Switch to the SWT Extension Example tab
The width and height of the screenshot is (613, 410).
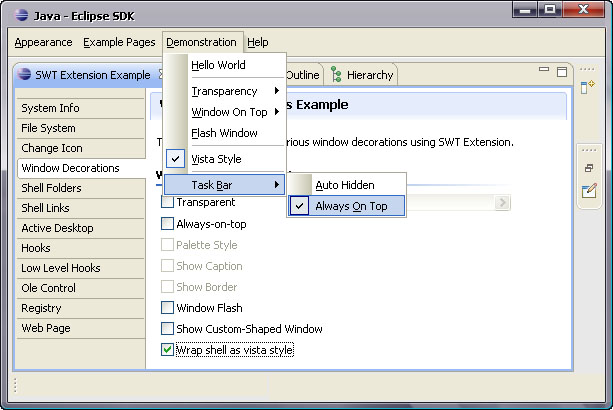[93, 75]
